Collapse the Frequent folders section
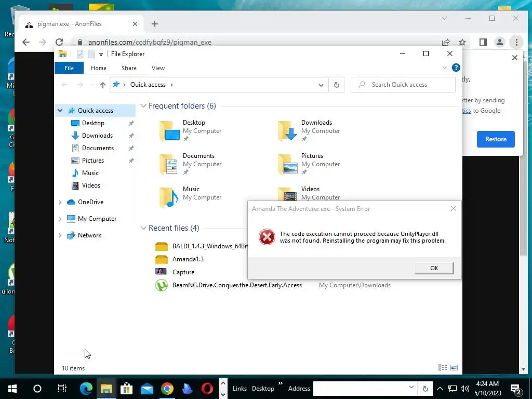 [143, 106]
